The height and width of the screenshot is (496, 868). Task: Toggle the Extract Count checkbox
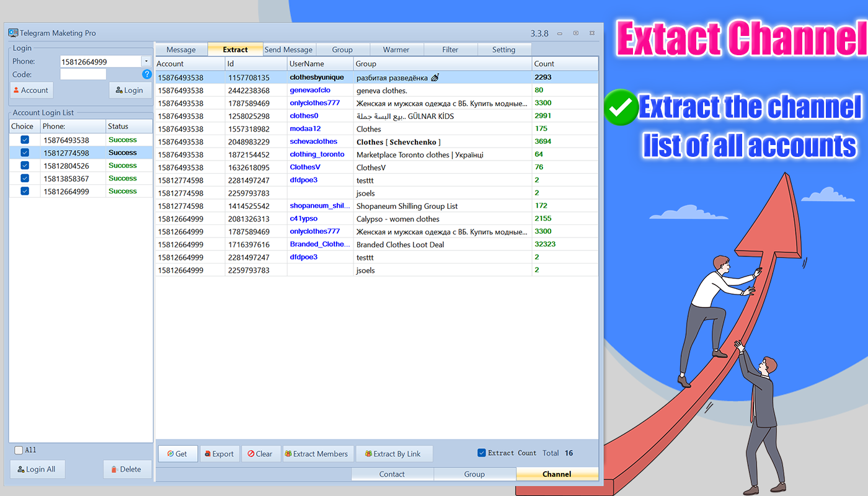(482, 453)
